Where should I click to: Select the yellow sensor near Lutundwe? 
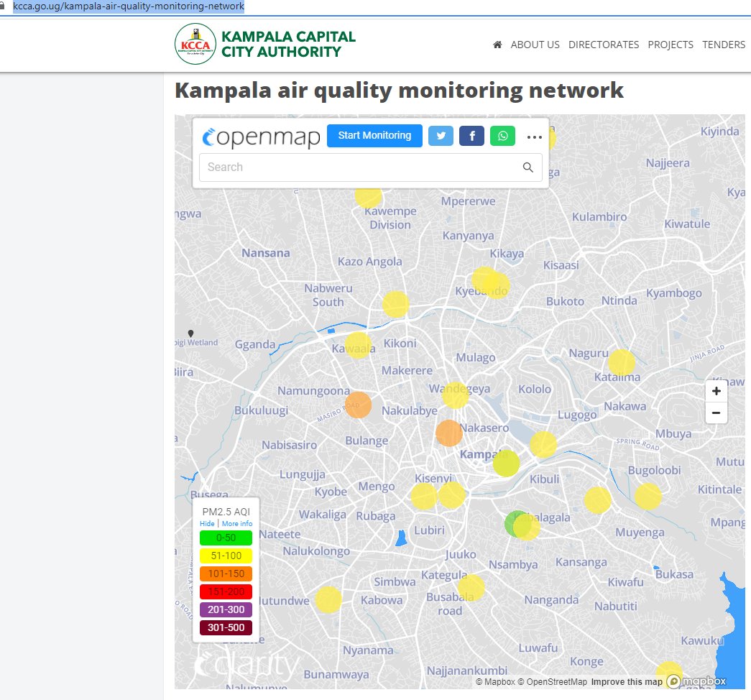(328, 599)
